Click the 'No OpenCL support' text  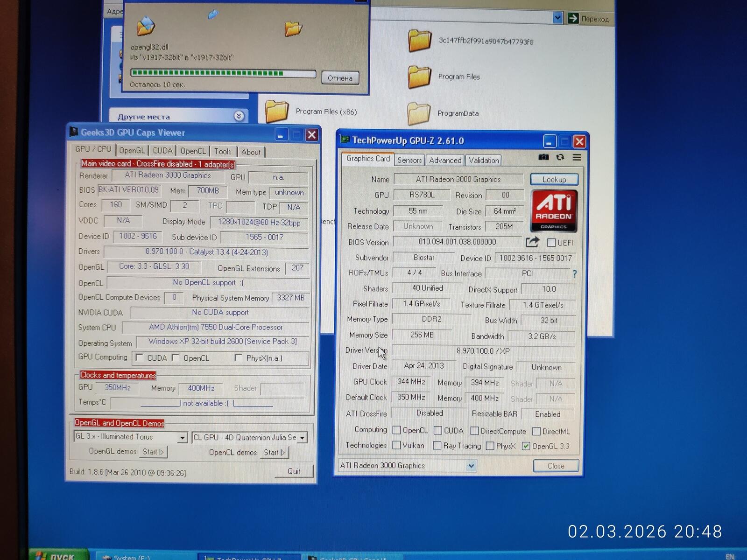pyautogui.click(x=204, y=282)
